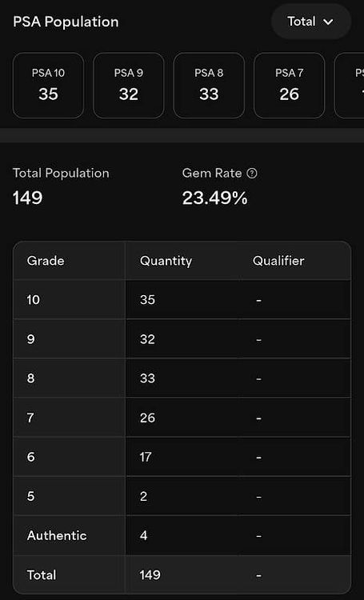Select the PSA 8 population card

209,86
